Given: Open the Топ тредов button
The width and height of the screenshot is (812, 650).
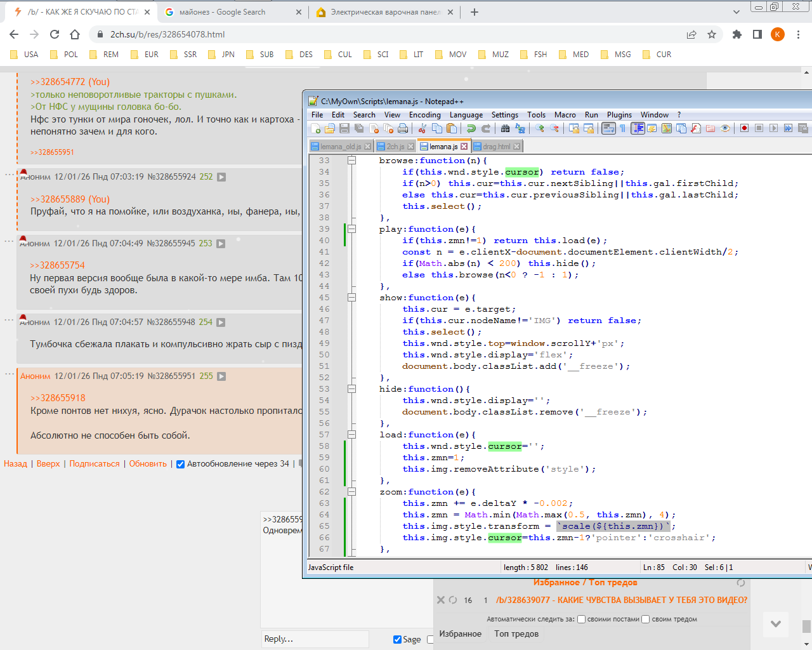Looking at the screenshot, I should click(x=516, y=633).
